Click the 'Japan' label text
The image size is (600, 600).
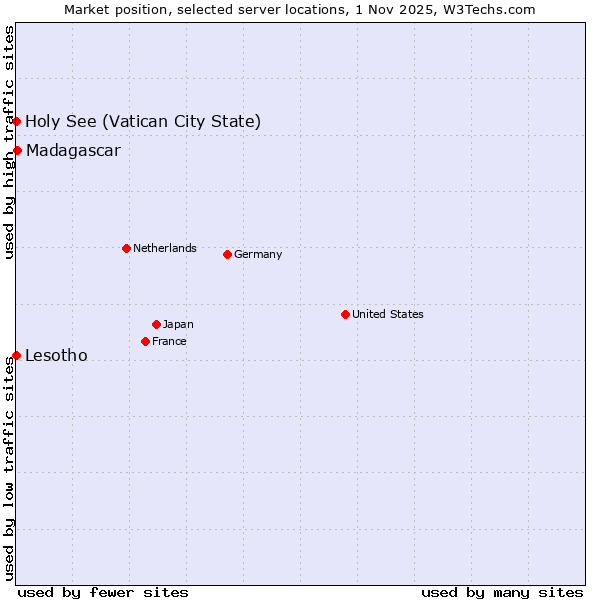(x=178, y=324)
